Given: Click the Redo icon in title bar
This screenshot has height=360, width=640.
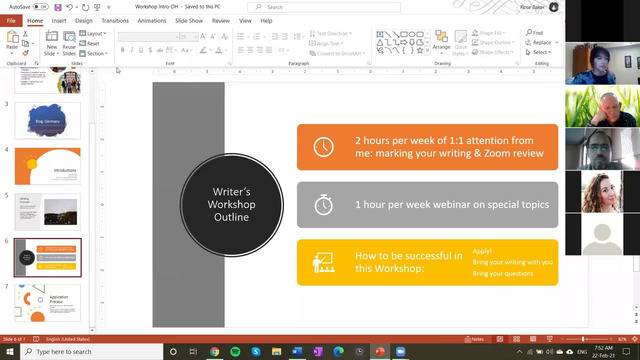Looking at the screenshot, I should pos(85,7).
